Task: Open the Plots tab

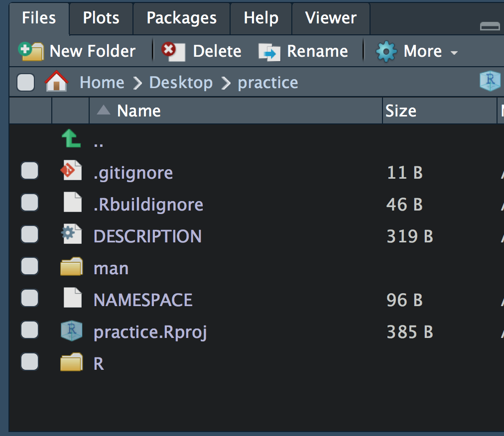Action: pos(101,18)
